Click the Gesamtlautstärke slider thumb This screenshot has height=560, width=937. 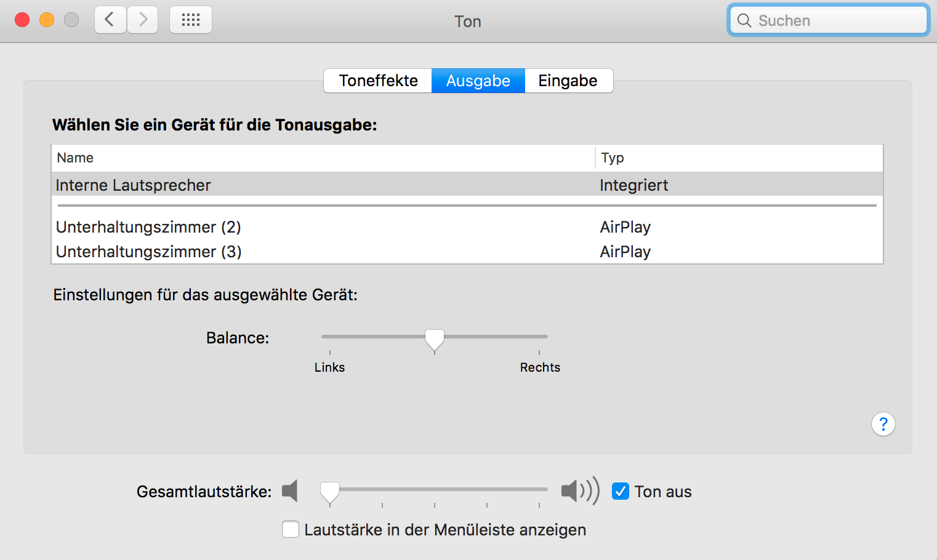[x=330, y=492]
